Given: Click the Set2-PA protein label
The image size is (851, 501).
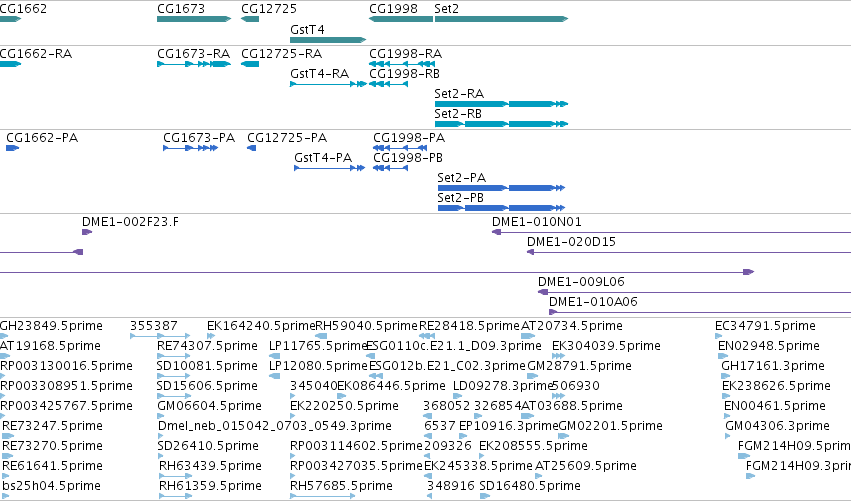Looking at the screenshot, I should tap(461, 178).
